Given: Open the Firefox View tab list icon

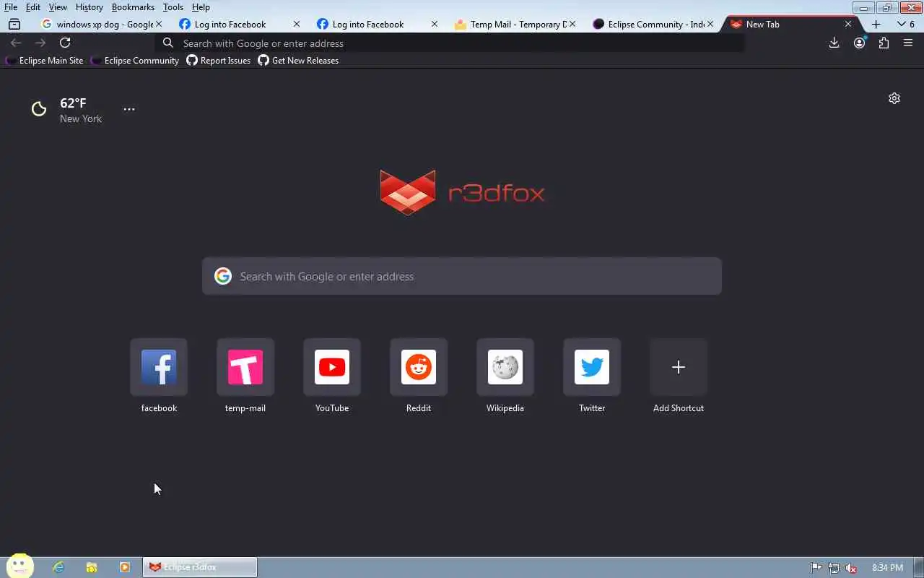Looking at the screenshot, I should (14, 24).
